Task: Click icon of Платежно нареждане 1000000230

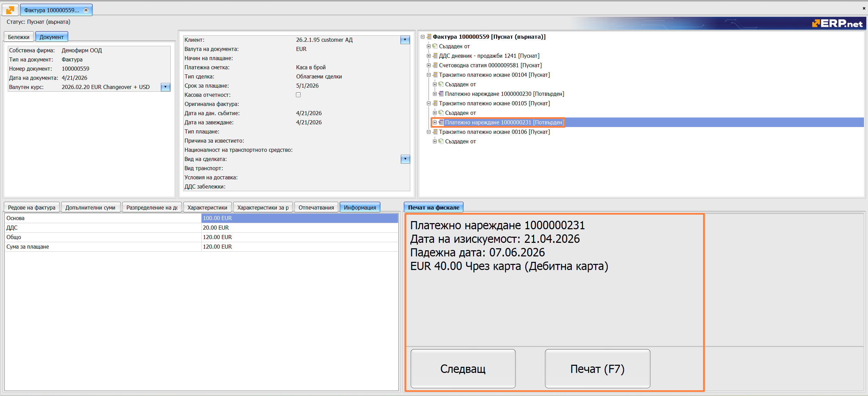Action: [441, 94]
